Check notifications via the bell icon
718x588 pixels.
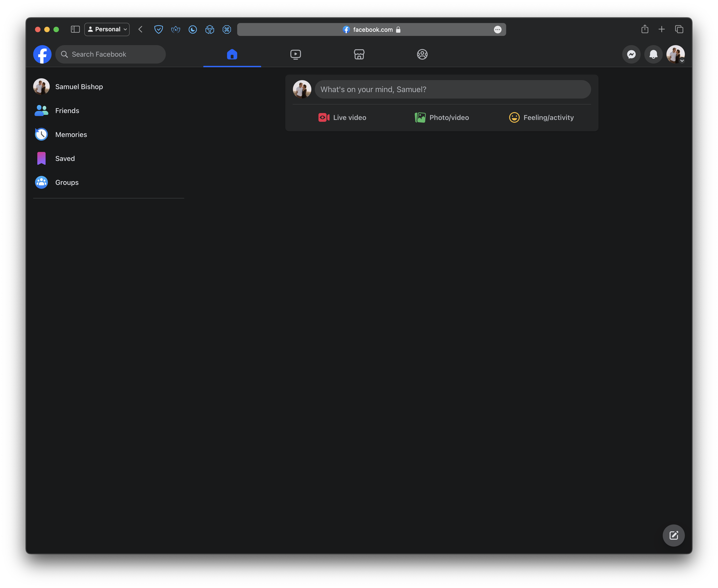tap(653, 54)
